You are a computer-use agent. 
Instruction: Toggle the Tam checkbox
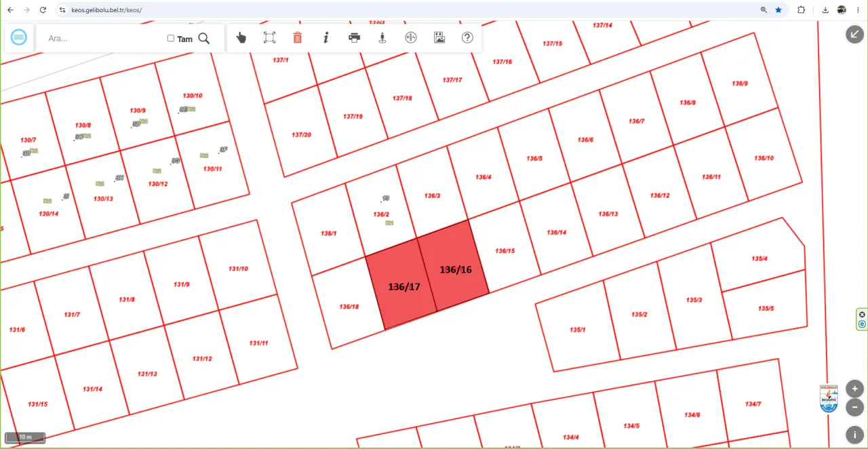pyautogui.click(x=171, y=39)
